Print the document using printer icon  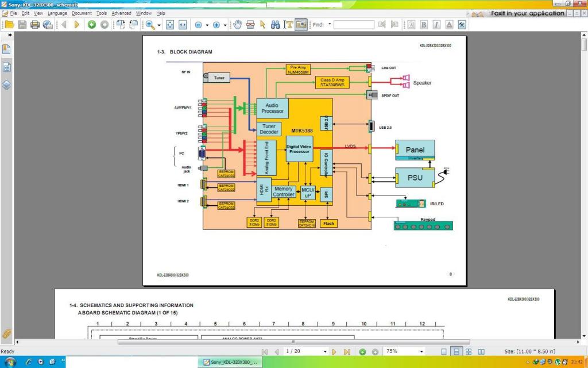coord(35,25)
